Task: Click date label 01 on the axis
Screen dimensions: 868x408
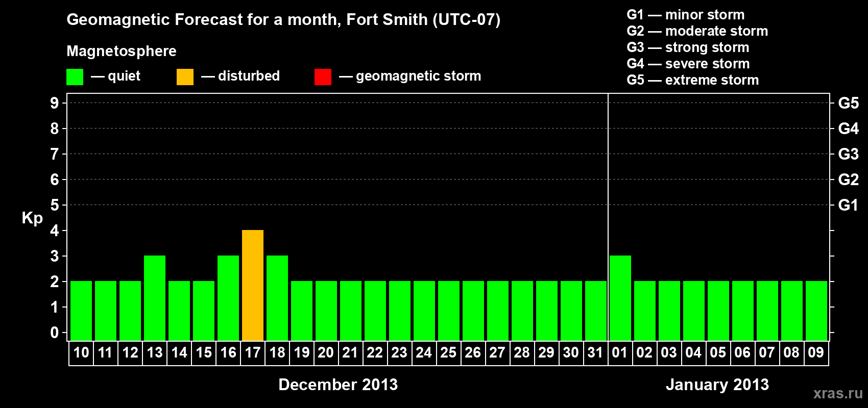Action: pos(620,352)
